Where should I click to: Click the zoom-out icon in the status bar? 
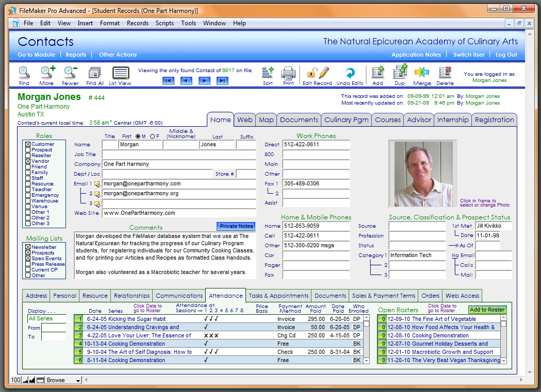pos(25,380)
